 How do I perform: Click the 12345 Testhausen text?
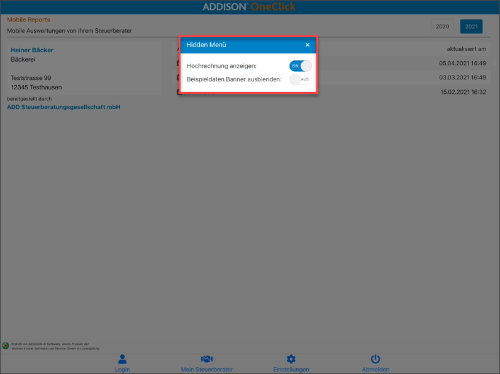pyautogui.click(x=36, y=87)
